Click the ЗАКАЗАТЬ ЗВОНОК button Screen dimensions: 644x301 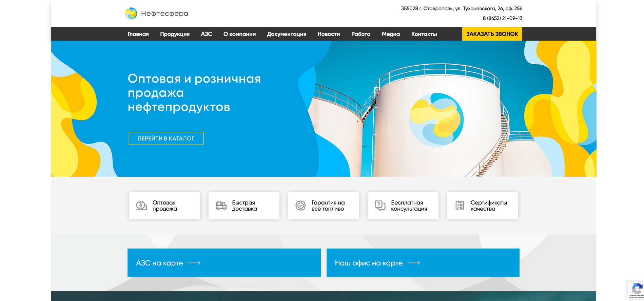pyautogui.click(x=492, y=34)
